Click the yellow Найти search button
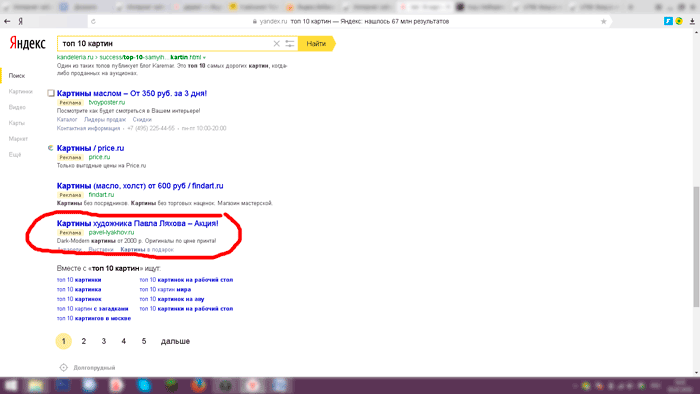Image resolution: width=700 pixels, height=394 pixels. [316, 43]
